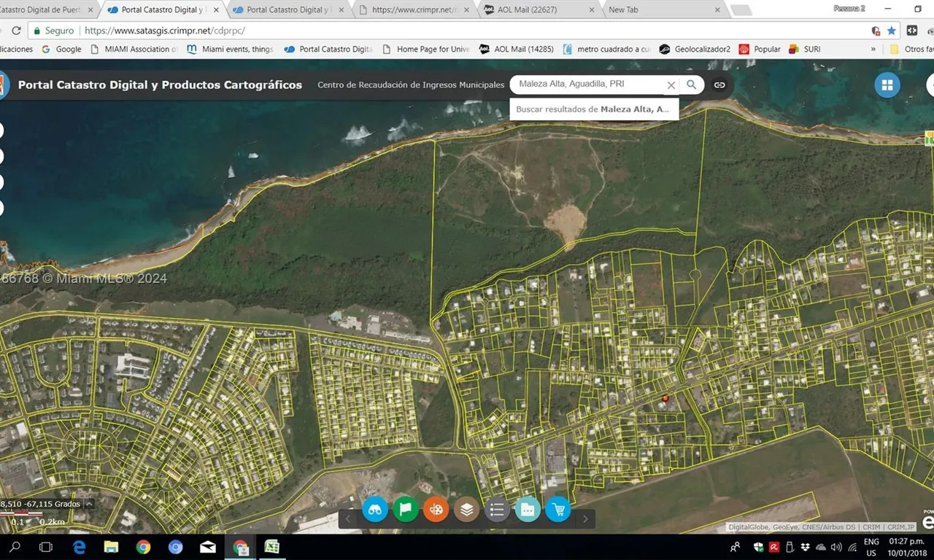Click the Persona 2 profile button

[x=849, y=9]
